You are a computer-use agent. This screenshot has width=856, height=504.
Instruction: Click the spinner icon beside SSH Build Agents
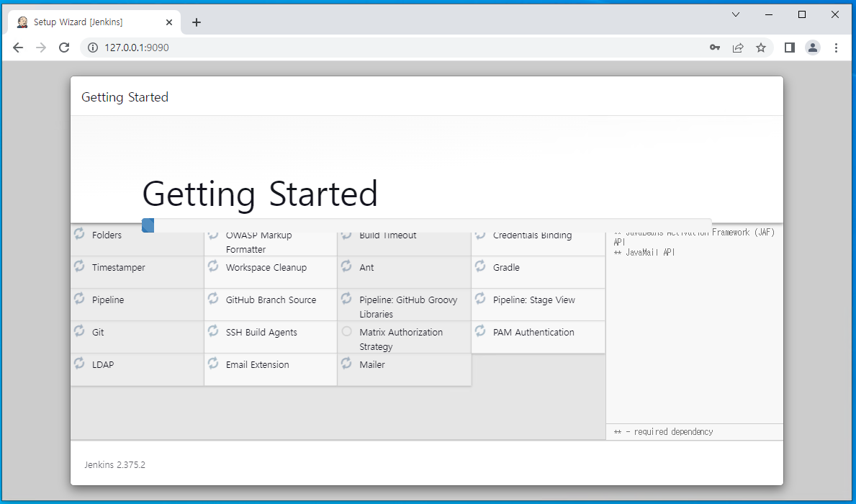[213, 330]
